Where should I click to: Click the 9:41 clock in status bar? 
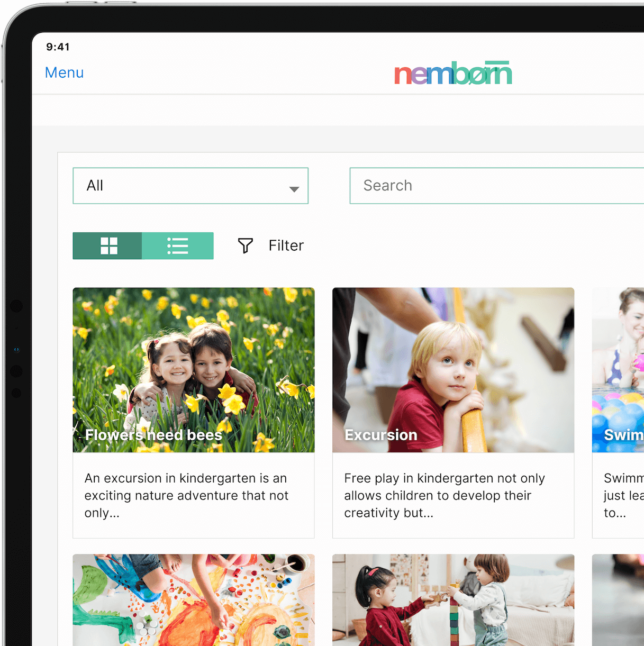[x=58, y=47]
